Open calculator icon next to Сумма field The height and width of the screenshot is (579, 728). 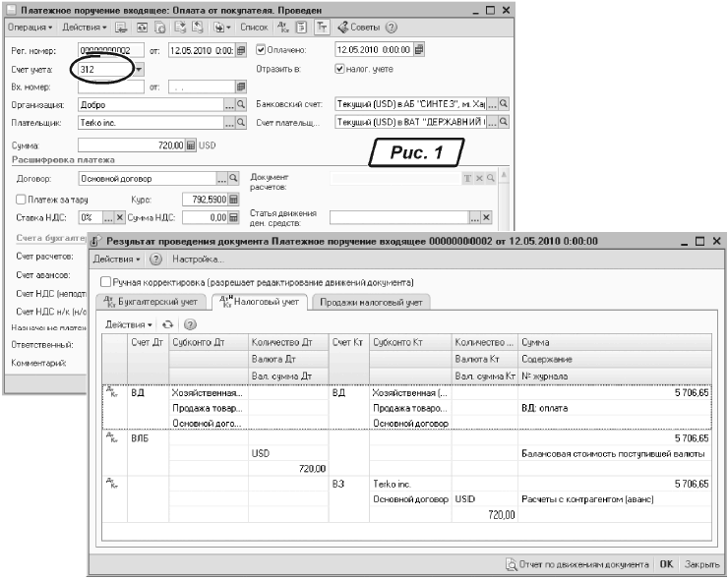pos(191,145)
